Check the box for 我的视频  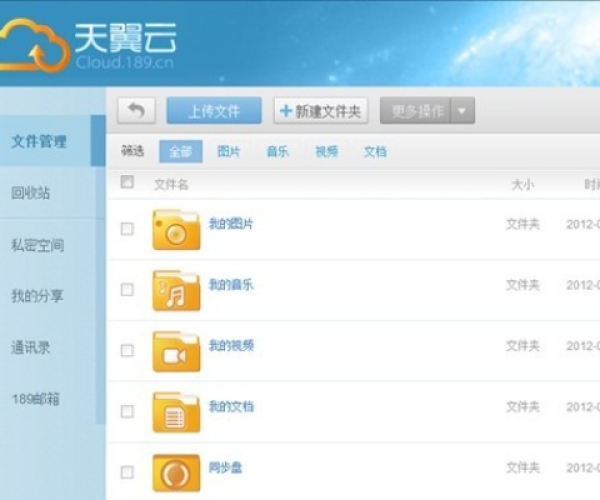pos(127,350)
